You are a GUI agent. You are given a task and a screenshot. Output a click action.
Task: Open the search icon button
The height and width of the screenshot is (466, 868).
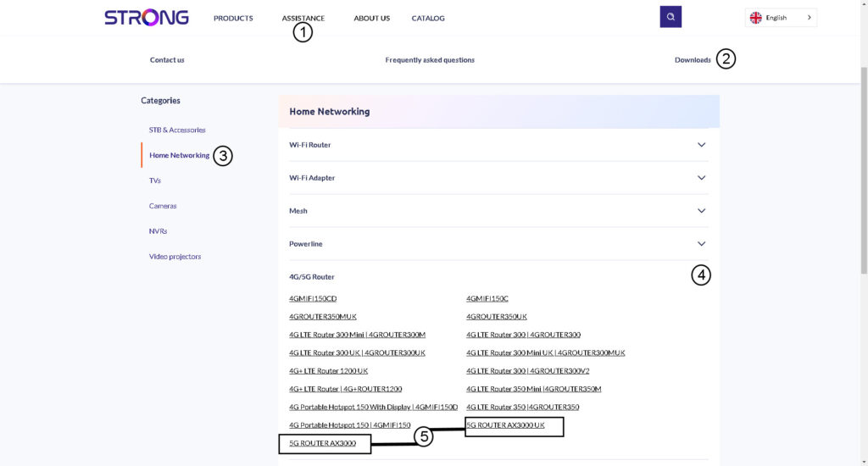(670, 17)
